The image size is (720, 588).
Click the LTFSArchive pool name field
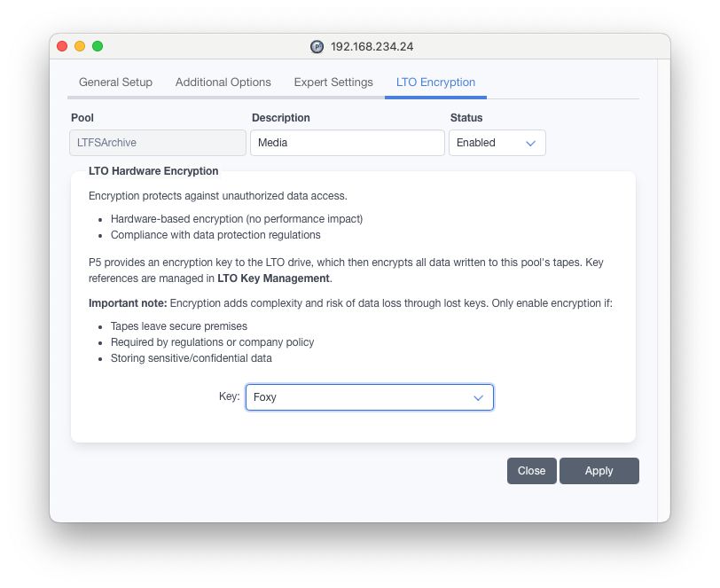tap(158, 143)
